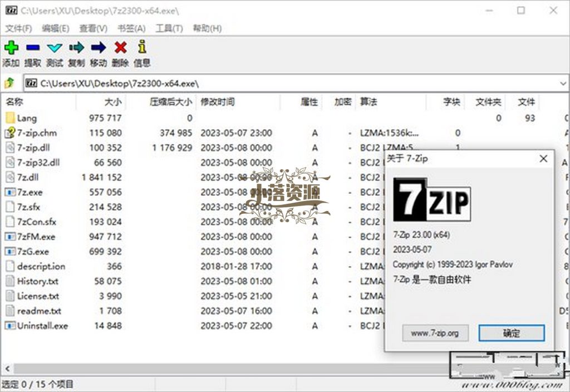The width and height of the screenshot is (570, 392).
Task: Select the History.txt file icon
Action: pyautogui.click(x=10, y=281)
